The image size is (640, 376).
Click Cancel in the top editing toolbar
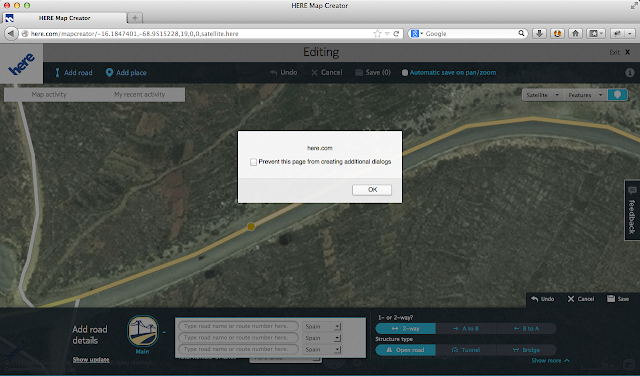point(327,72)
